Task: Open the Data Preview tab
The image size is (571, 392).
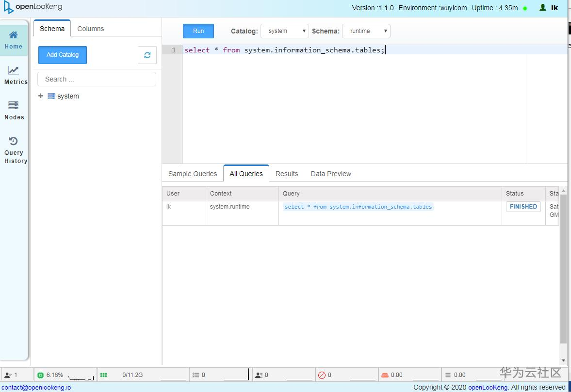Action: [x=331, y=174]
